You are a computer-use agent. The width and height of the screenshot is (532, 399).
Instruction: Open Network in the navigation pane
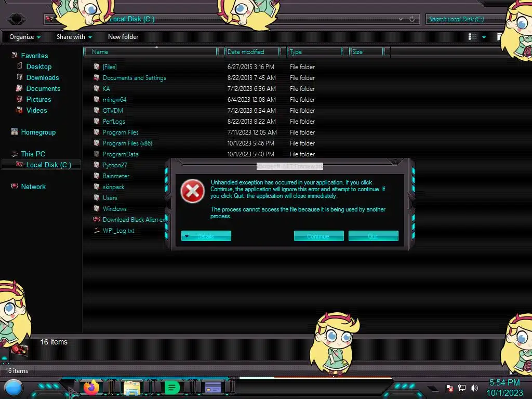(x=33, y=187)
